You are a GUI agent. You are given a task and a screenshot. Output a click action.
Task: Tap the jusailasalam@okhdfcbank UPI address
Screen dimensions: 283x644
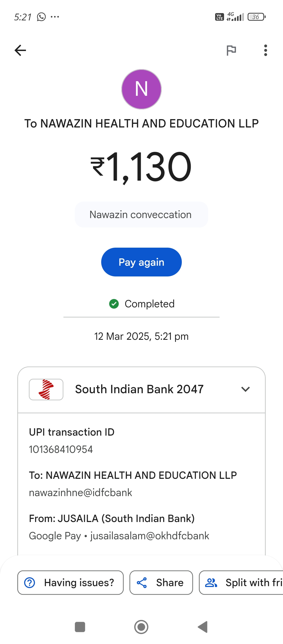pos(150,536)
